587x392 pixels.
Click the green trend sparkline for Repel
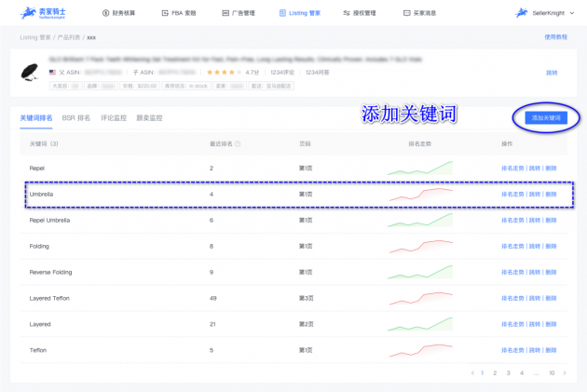click(420, 168)
